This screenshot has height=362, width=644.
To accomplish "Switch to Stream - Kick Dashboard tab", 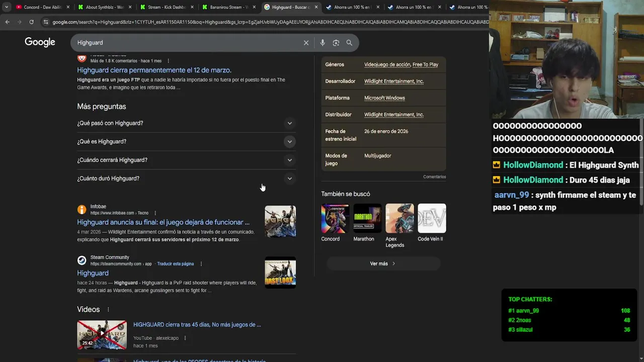I will coord(167,7).
